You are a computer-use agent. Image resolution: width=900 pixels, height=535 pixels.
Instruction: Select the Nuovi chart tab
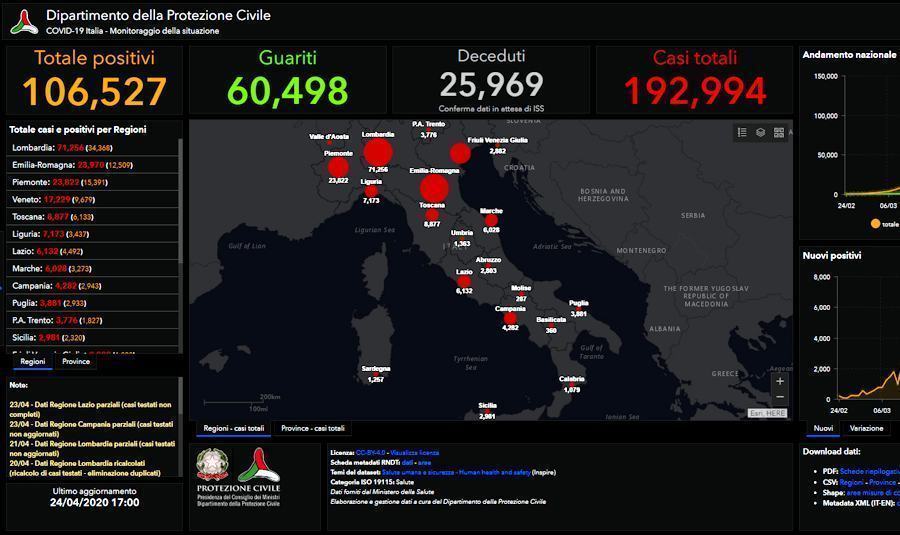coord(823,428)
